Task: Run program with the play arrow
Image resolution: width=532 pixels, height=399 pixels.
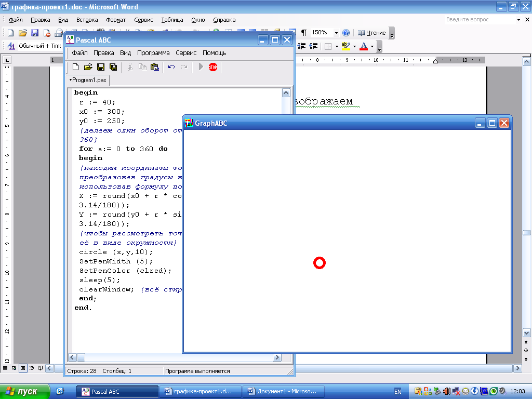Action: pos(201,67)
